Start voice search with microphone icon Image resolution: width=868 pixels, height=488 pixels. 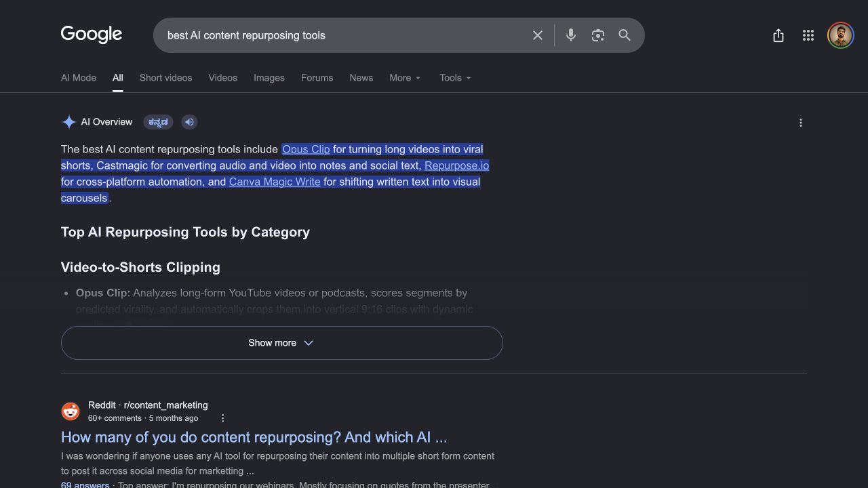pyautogui.click(x=571, y=35)
